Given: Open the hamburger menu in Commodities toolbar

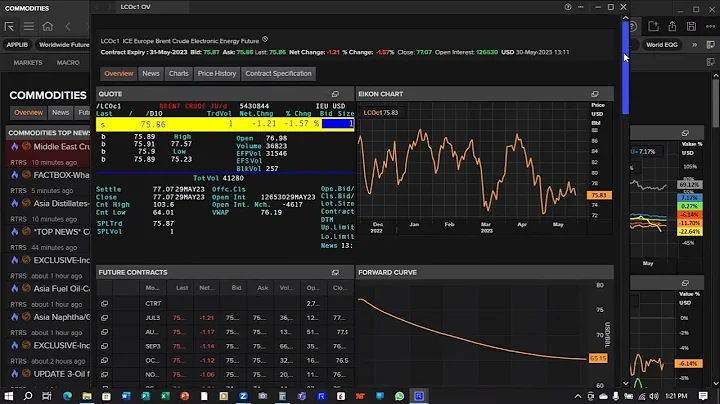Looking at the screenshot, I should pyautogui.click(x=28, y=27).
